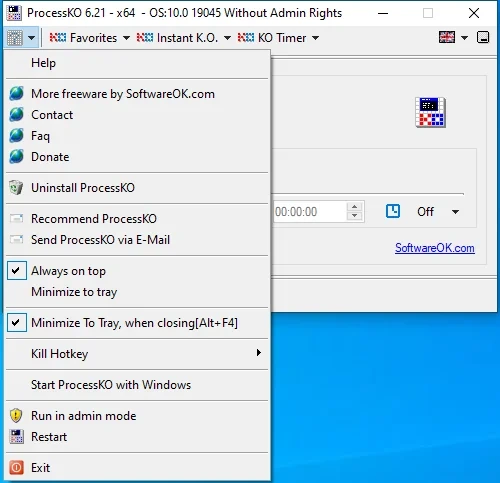This screenshot has width=500, height=483.
Task: Increase timer with the up spinner arrow
Action: [355, 207]
